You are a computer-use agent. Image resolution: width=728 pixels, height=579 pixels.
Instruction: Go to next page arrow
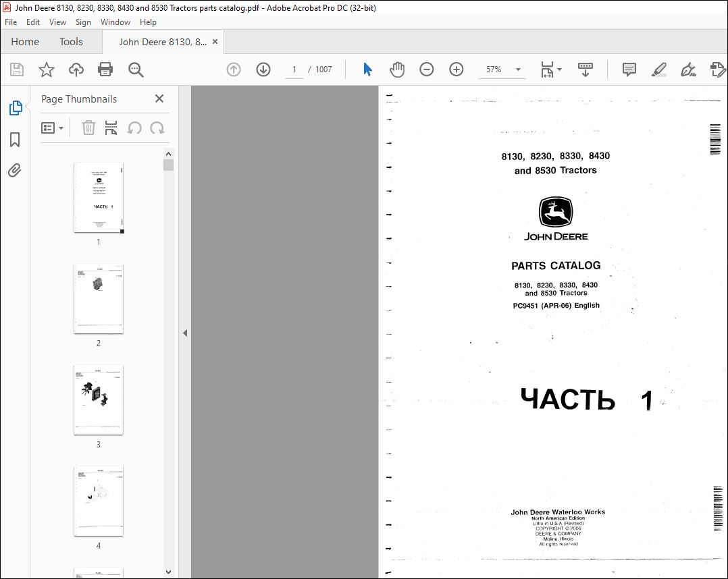point(263,70)
